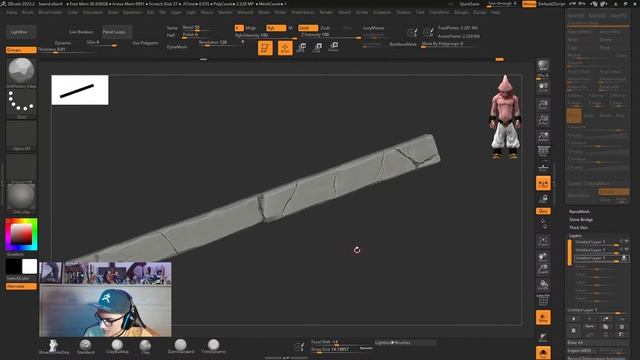Select the white main color swatch
The height and width of the screenshot is (360, 640).
point(29,267)
